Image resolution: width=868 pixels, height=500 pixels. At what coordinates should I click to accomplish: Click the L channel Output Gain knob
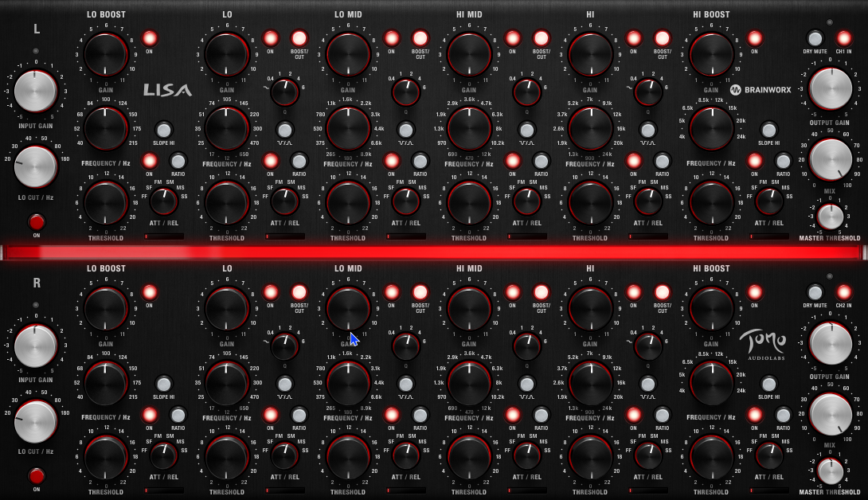coord(830,89)
